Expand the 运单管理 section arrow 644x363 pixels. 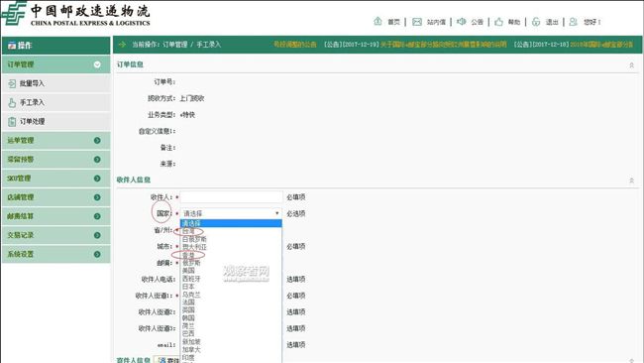pos(97,141)
